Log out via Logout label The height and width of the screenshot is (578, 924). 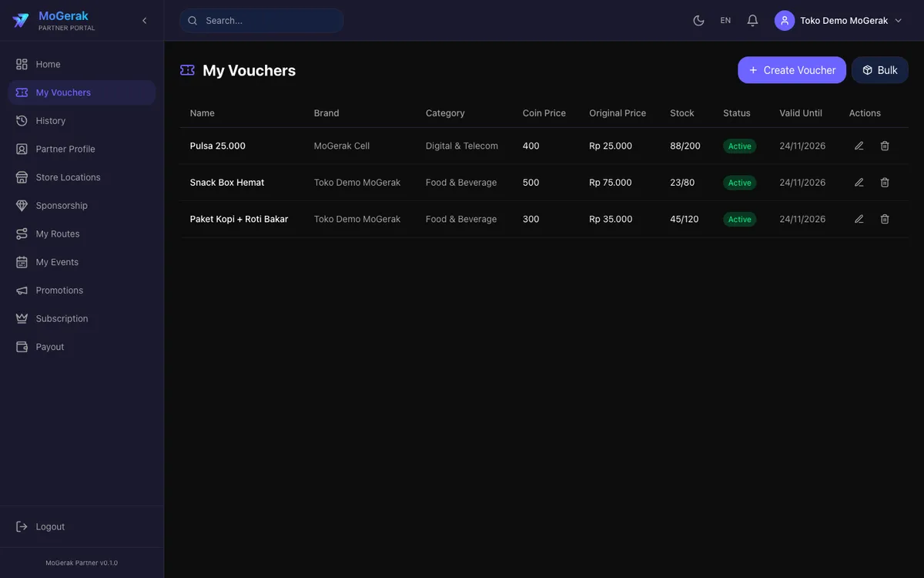point(50,526)
